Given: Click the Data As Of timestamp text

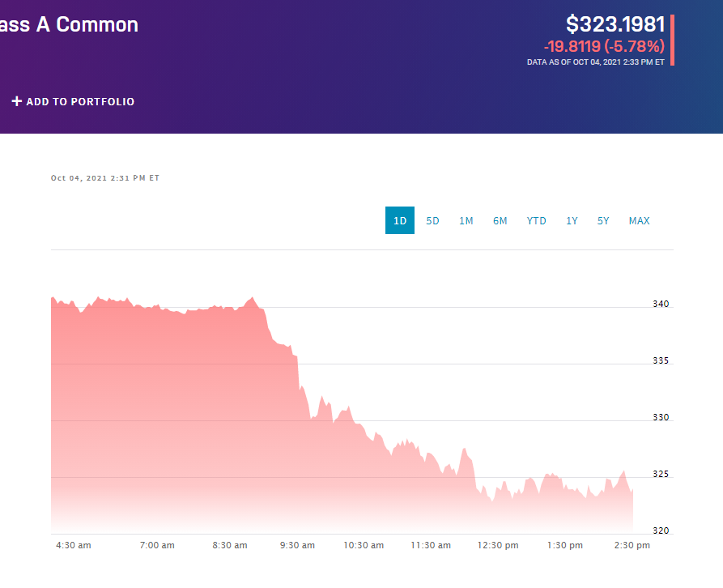Looking at the screenshot, I should click(x=596, y=62).
